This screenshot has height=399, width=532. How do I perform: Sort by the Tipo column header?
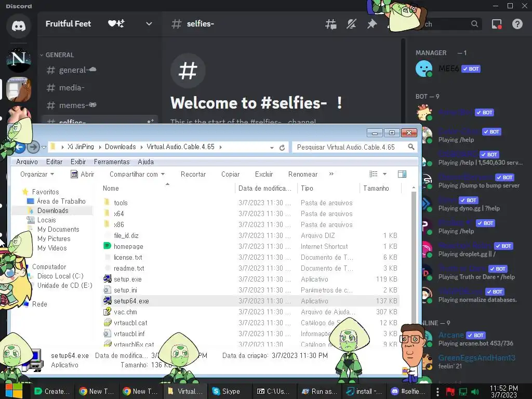(328, 188)
